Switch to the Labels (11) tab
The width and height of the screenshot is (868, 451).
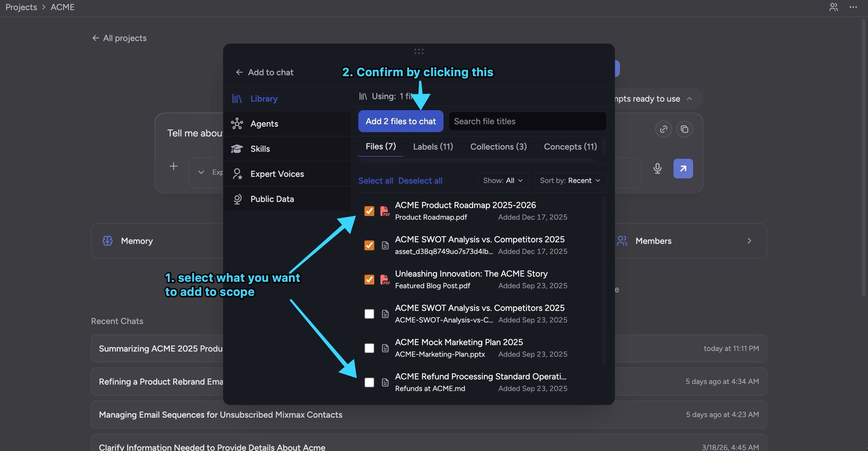point(433,147)
